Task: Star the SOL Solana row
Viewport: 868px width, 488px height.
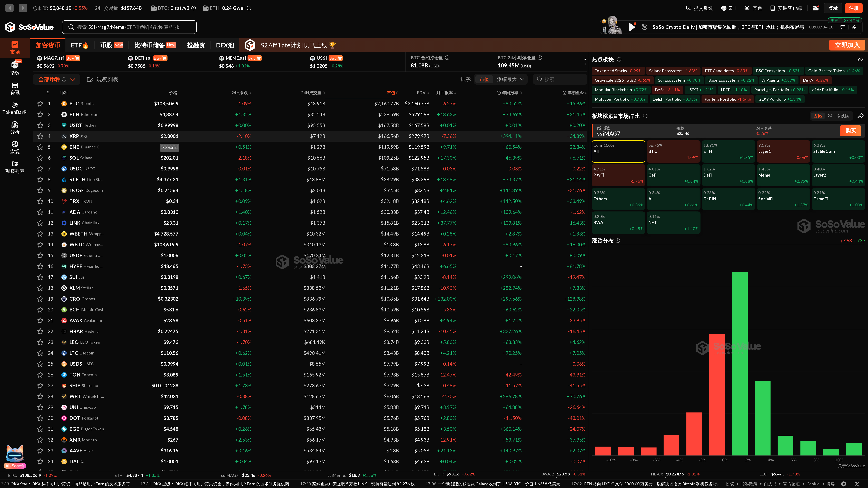Action: point(41,158)
